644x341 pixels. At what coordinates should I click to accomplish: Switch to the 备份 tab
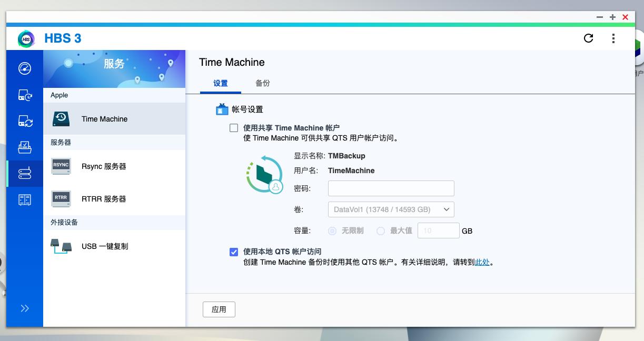click(263, 83)
